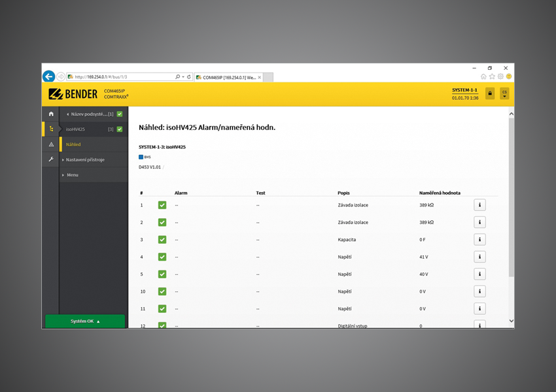The width and height of the screenshot is (556, 392).
Task: Open address bar dropdown arrow
Action: [x=183, y=77]
